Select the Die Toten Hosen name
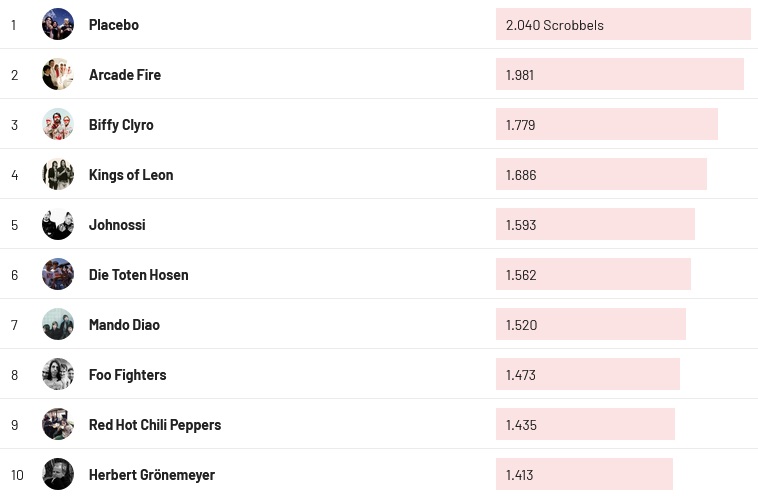The width and height of the screenshot is (758, 497). 138,275
